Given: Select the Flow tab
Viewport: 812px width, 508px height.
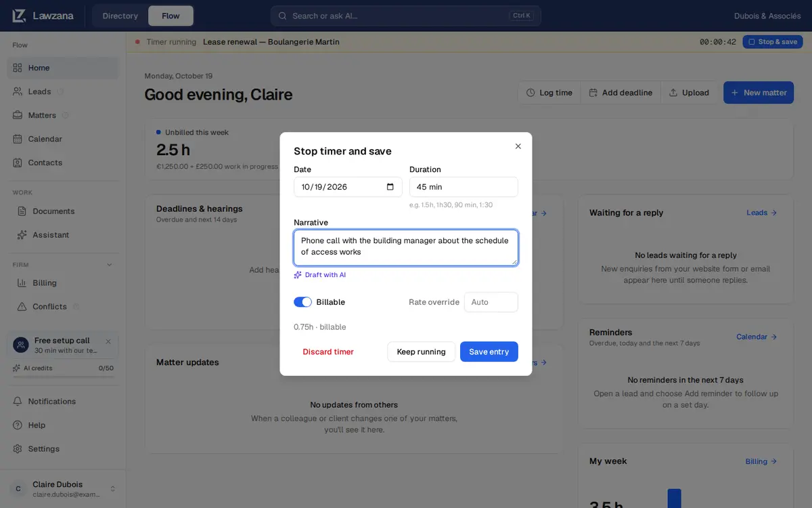Looking at the screenshot, I should pos(171,16).
